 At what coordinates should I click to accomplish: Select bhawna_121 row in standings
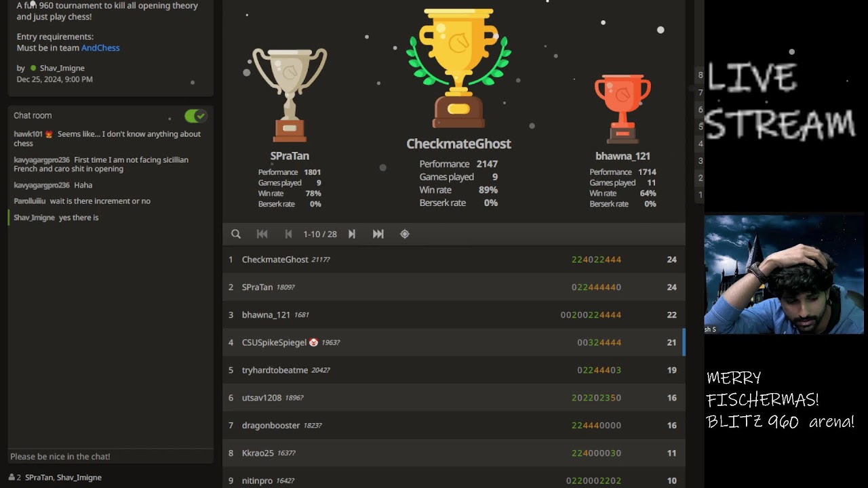click(454, 315)
